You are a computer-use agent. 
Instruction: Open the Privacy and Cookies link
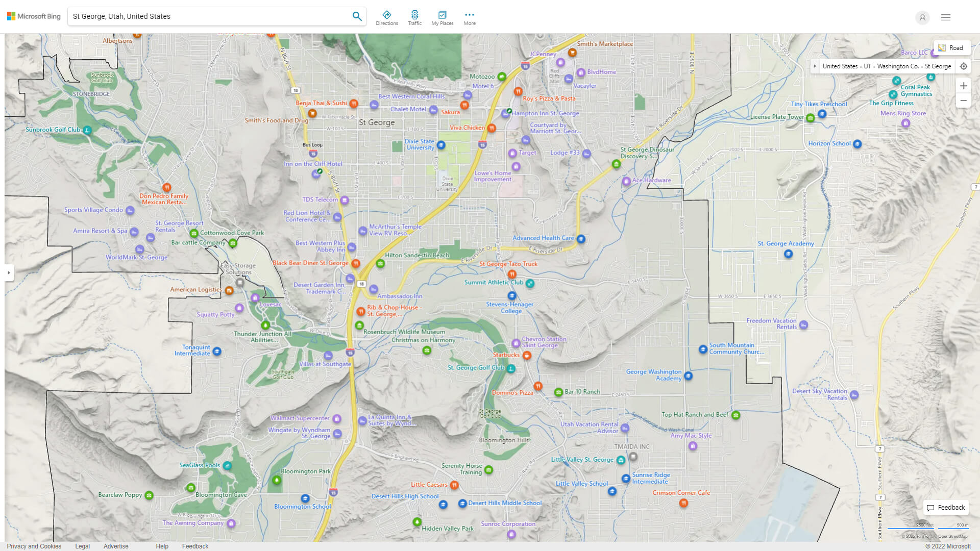(x=34, y=546)
